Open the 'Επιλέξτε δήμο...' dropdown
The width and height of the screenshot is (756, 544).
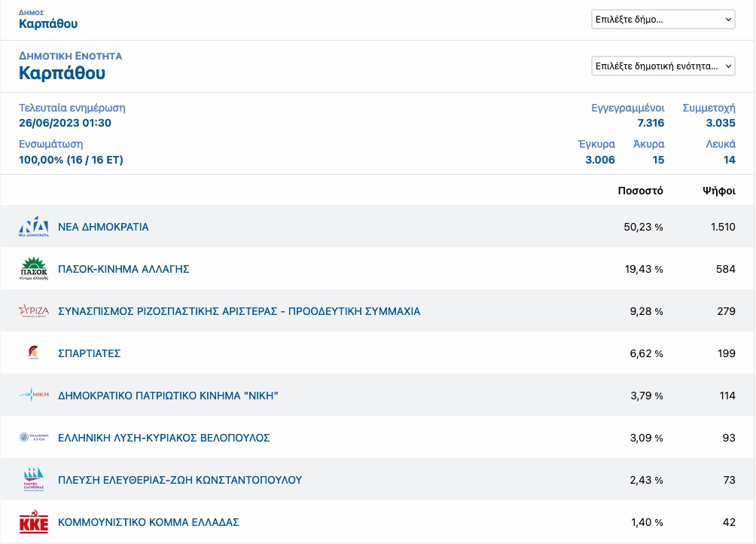pyautogui.click(x=663, y=20)
